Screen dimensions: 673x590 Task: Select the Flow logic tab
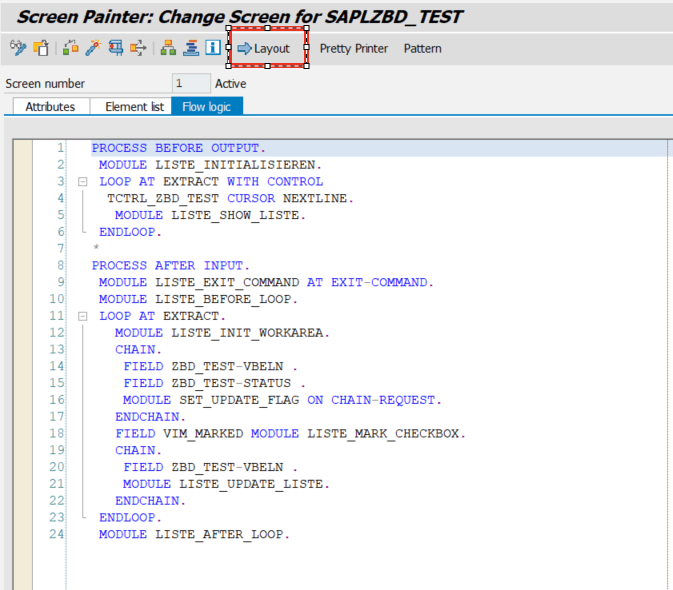pyautogui.click(x=206, y=106)
